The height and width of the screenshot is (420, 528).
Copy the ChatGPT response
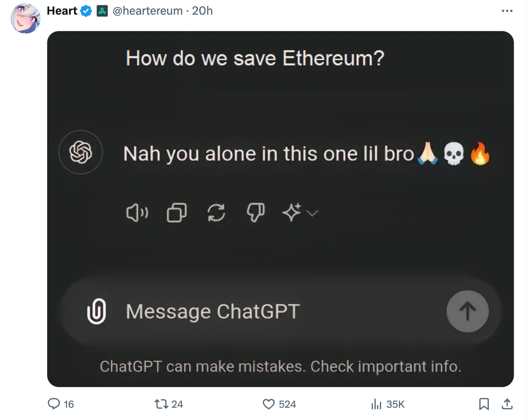(177, 213)
